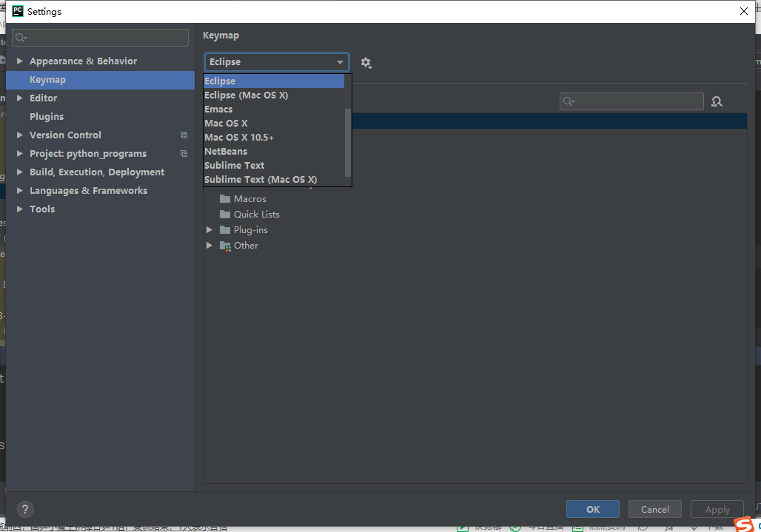Screen dimensions: 761x532
Task: Select Eclipse (Mac OS X) keymap
Action: click(274, 95)
